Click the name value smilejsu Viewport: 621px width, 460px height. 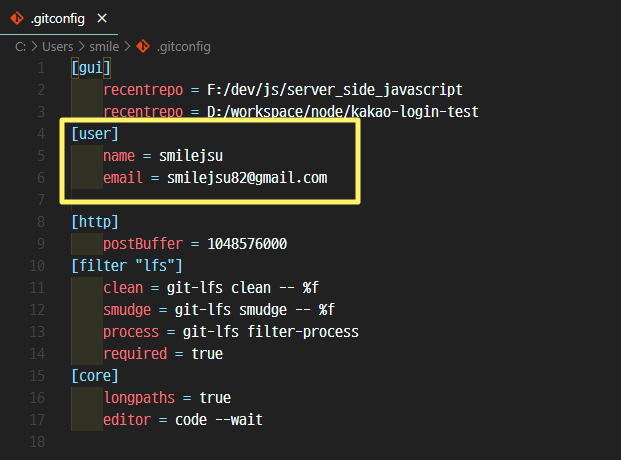191,156
